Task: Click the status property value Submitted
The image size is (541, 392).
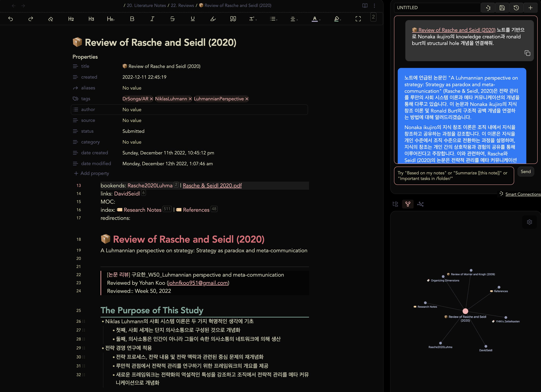Action: (x=133, y=131)
